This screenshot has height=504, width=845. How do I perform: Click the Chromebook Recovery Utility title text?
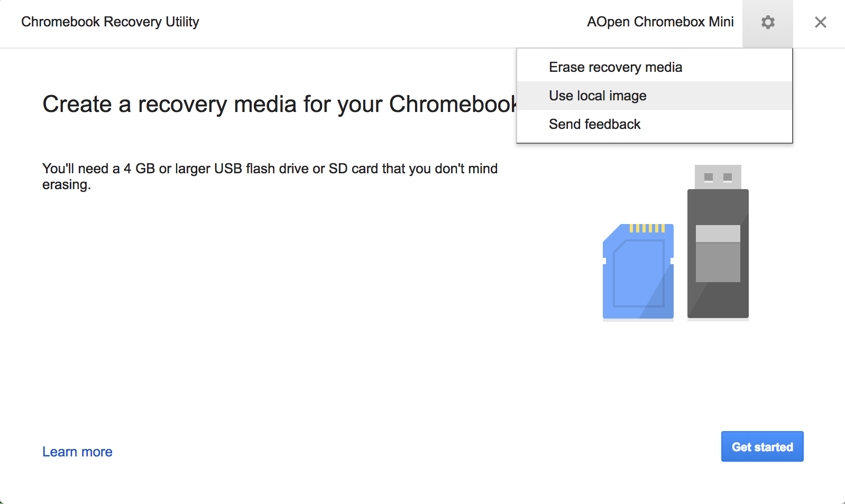pyautogui.click(x=110, y=22)
